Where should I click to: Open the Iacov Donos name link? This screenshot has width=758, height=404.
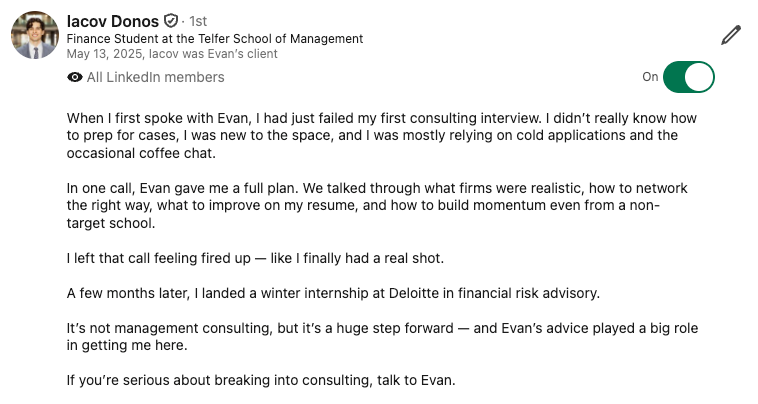(x=113, y=21)
